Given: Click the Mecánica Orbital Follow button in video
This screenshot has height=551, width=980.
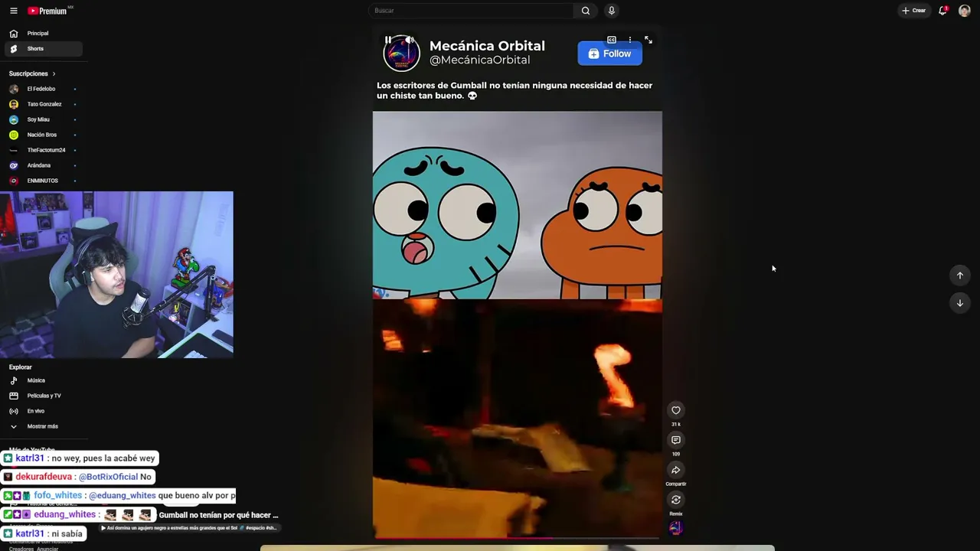Looking at the screenshot, I should (610, 54).
